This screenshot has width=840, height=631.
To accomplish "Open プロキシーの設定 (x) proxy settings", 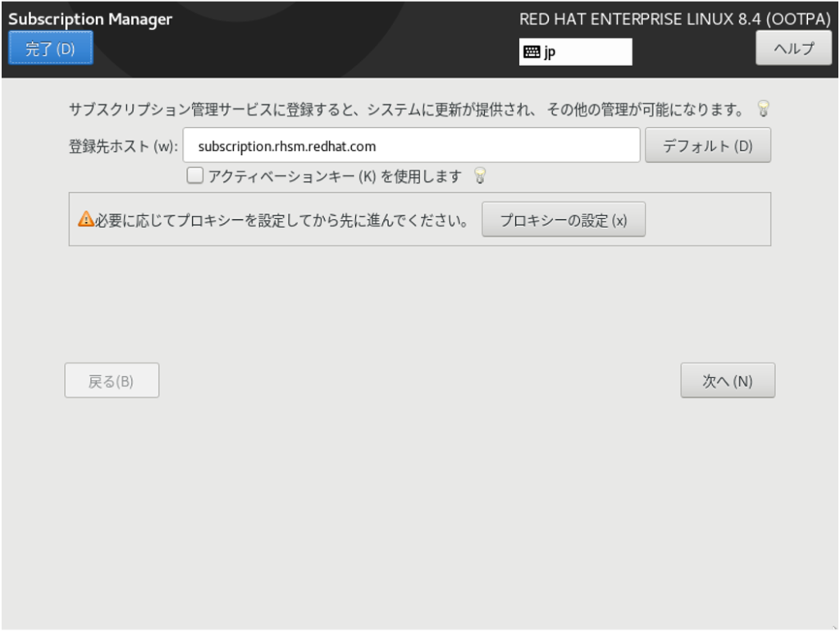I will click(x=564, y=220).
